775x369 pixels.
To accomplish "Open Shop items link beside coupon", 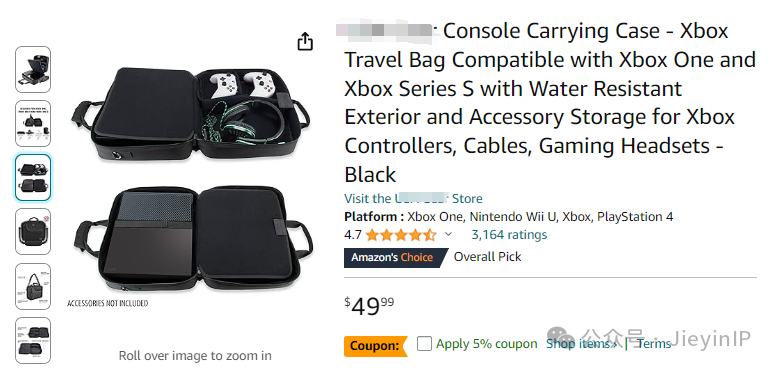I will (581, 343).
